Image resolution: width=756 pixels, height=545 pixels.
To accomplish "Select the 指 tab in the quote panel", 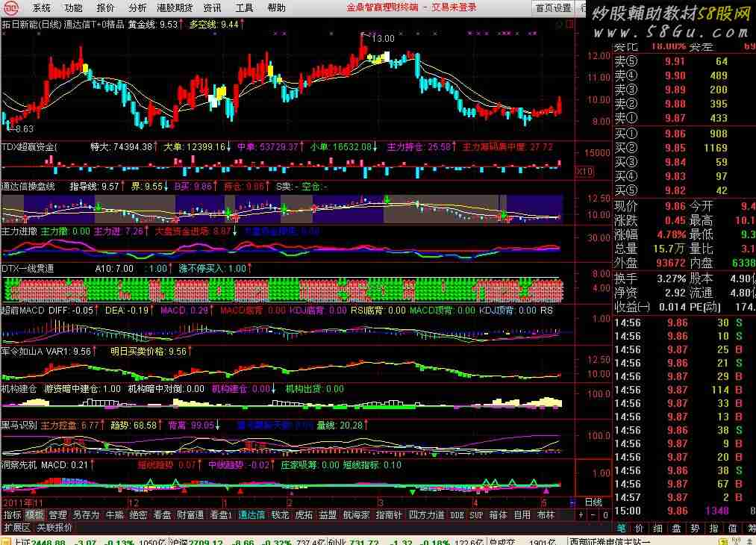I will point(713,529).
